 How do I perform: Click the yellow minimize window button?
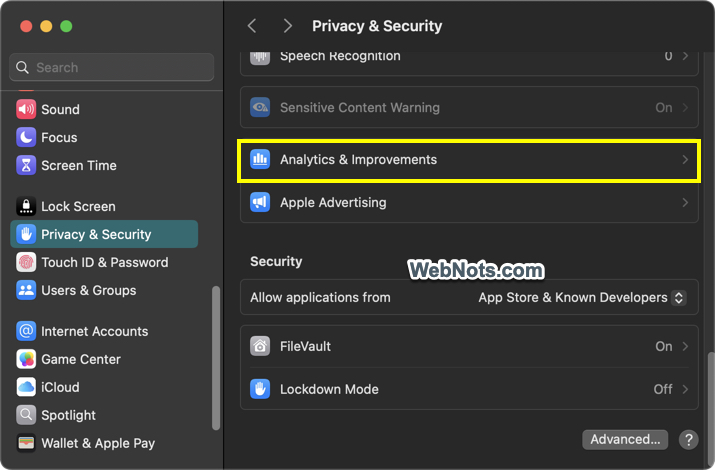pyautogui.click(x=46, y=26)
